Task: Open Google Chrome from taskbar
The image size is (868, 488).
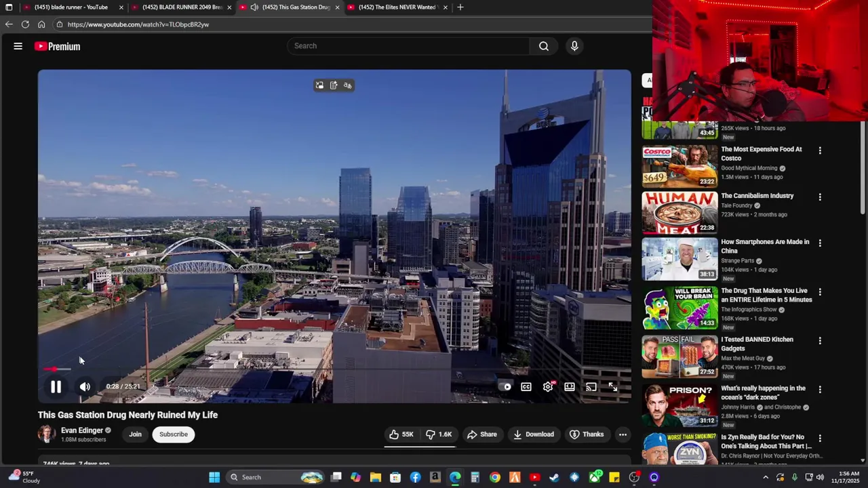Action: [495, 477]
